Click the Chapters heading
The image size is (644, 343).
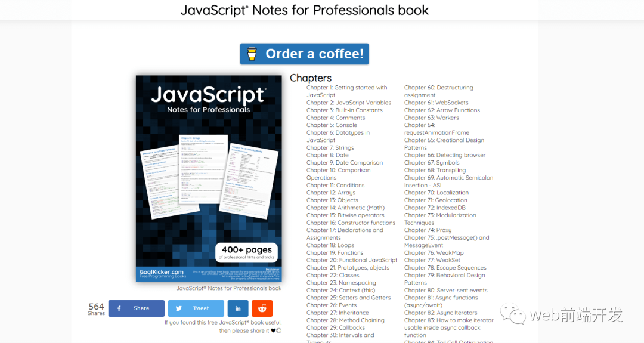(x=311, y=78)
